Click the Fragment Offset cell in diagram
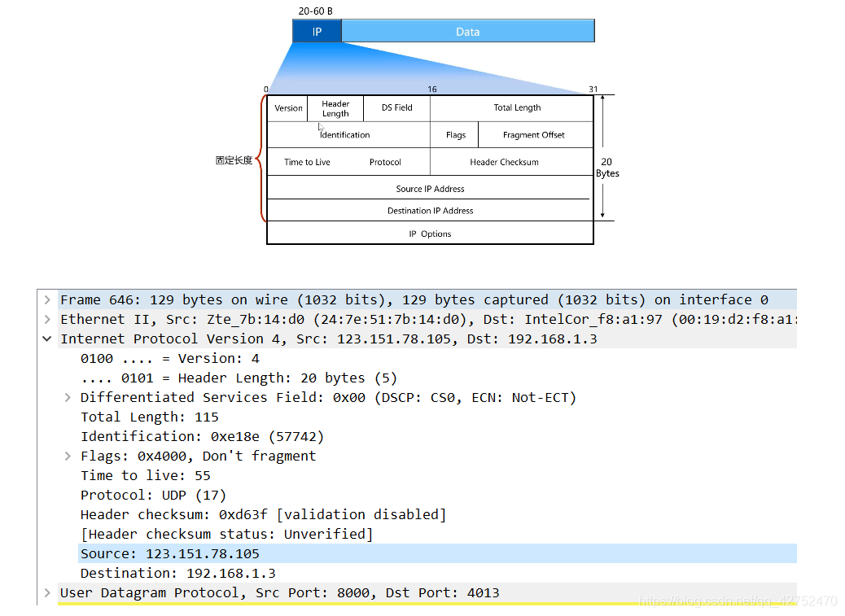The width and height of the screenshot is (845, 616). coord(535,134)
